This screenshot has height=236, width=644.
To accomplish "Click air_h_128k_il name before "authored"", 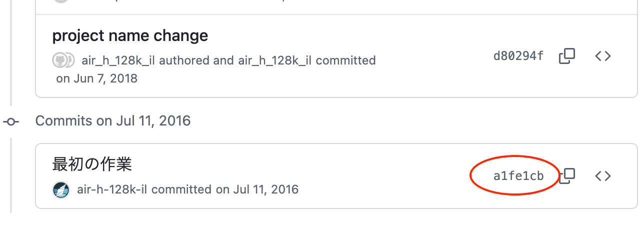I will click(118, 61).
